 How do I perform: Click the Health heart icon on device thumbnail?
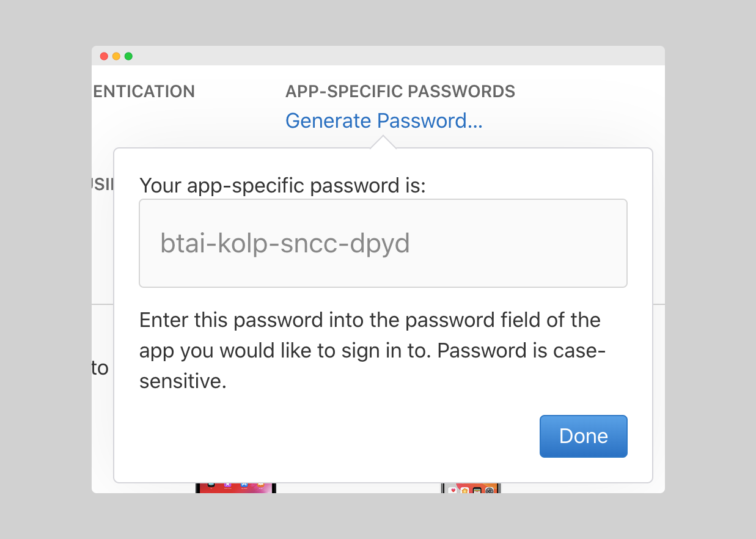tap(453, 490)
